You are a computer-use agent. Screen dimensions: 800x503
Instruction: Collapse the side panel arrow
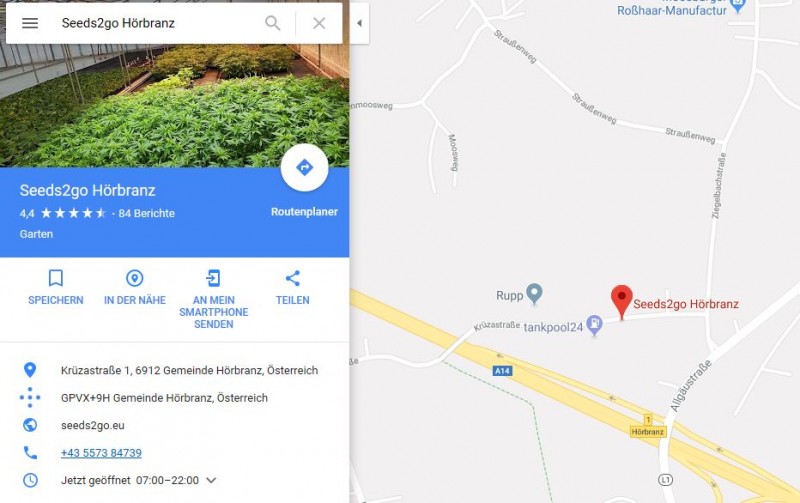tap(359, 23)
